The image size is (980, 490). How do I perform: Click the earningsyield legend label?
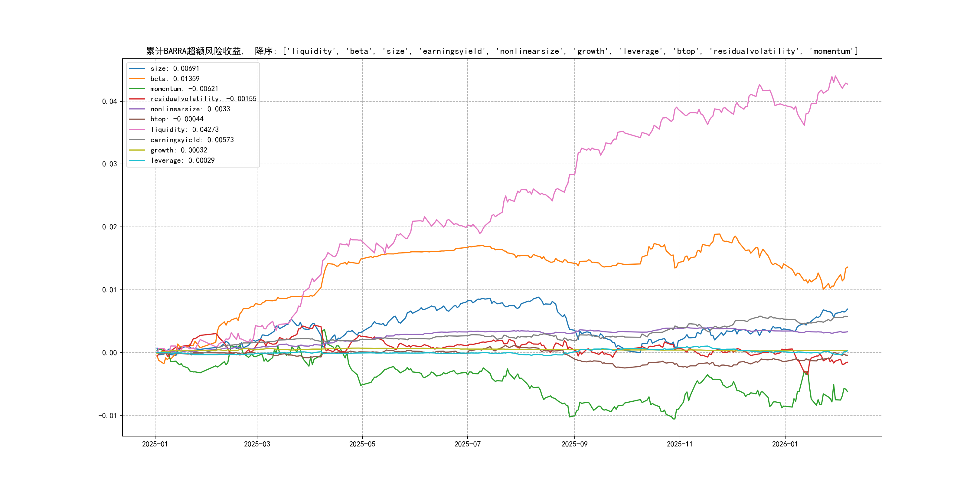pyautogui.click(x=192, y=140)
